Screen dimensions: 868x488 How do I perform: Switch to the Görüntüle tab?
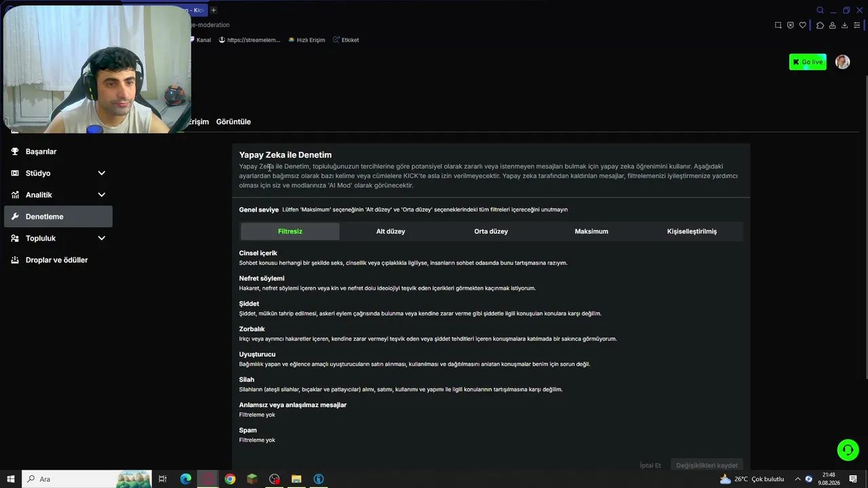coord(233,122)
